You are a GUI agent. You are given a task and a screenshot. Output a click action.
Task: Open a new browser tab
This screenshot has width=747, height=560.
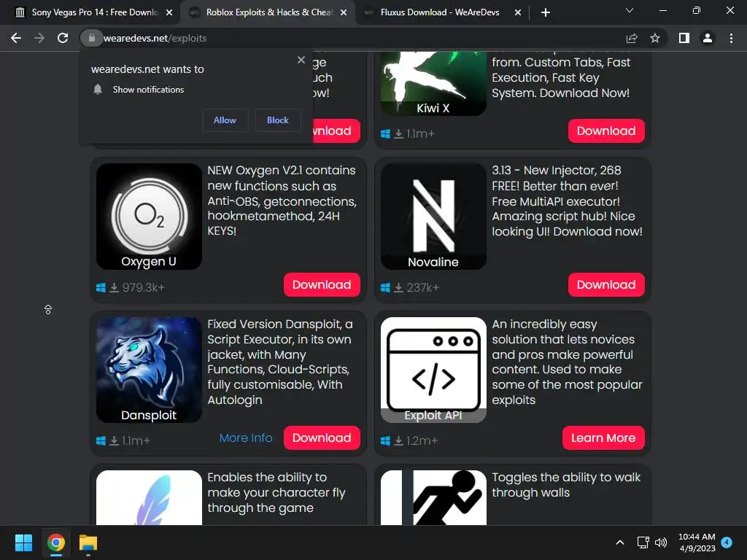pos(546,12)
